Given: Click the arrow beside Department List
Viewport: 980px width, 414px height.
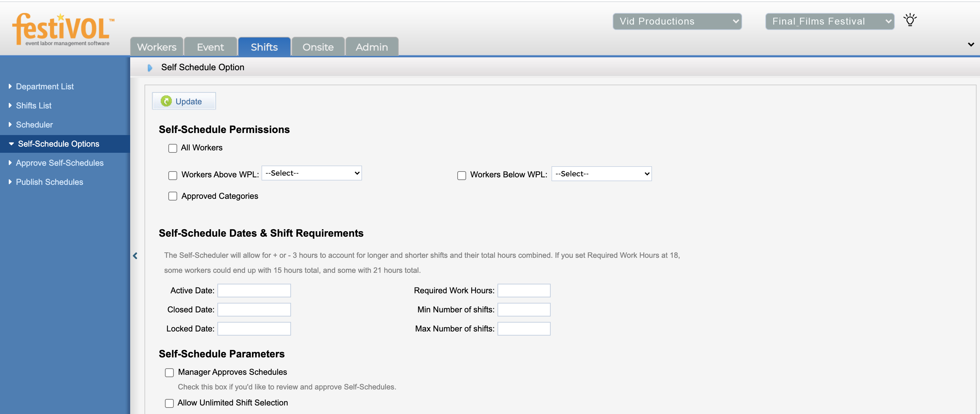Looking at the screenshot, I should click(x=10, y=87).
